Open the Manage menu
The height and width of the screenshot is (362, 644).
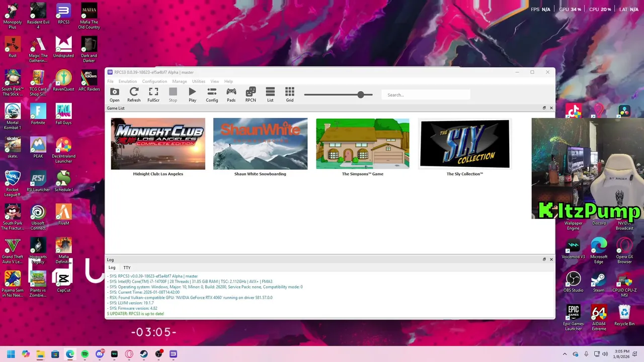[x=180, y=81]
